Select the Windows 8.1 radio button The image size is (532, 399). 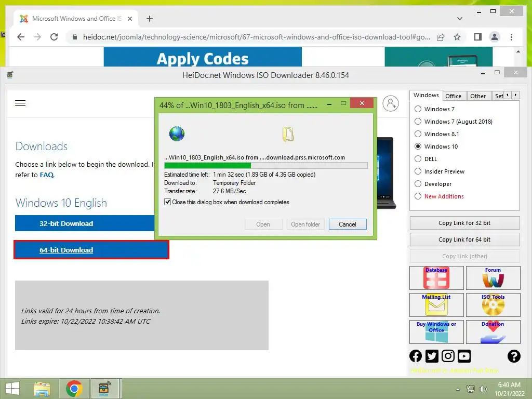pyautogui.click(x=418, y=134)
